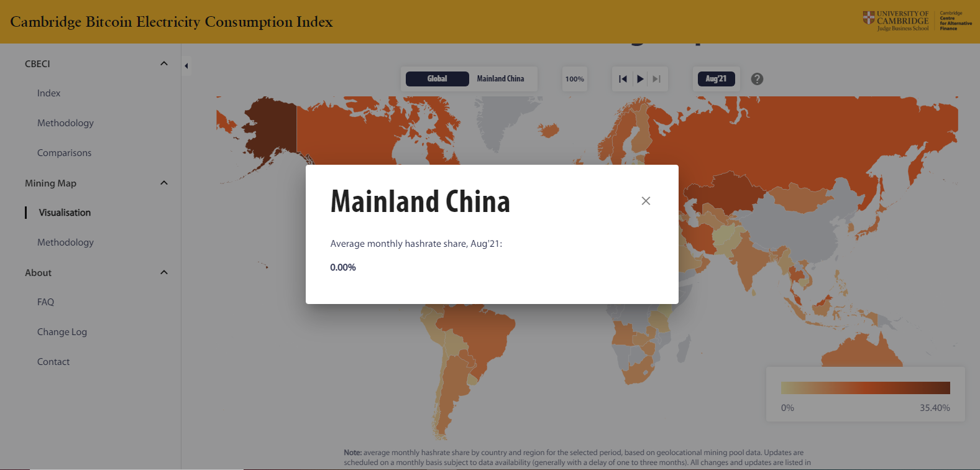Open the Contact page
980x470 pixels.
53,362
